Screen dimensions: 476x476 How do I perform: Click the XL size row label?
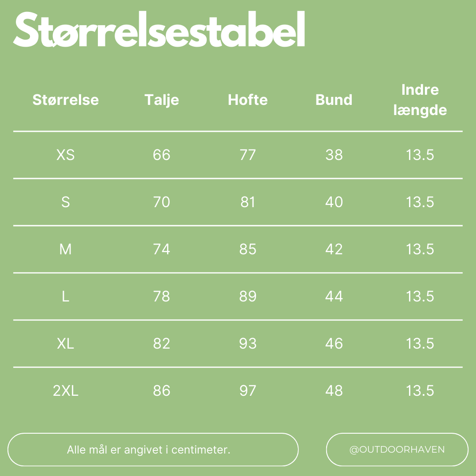[66, 344]
